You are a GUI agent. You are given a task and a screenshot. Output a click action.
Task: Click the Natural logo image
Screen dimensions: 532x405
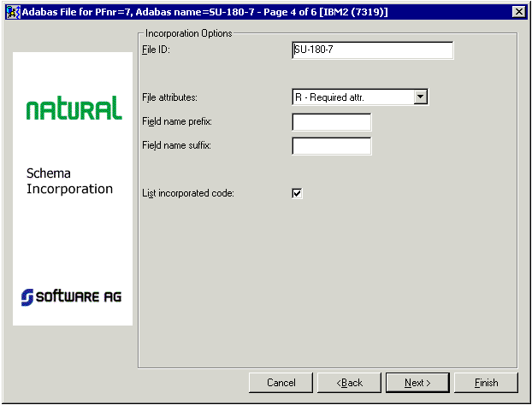click(x=73, y=109)
